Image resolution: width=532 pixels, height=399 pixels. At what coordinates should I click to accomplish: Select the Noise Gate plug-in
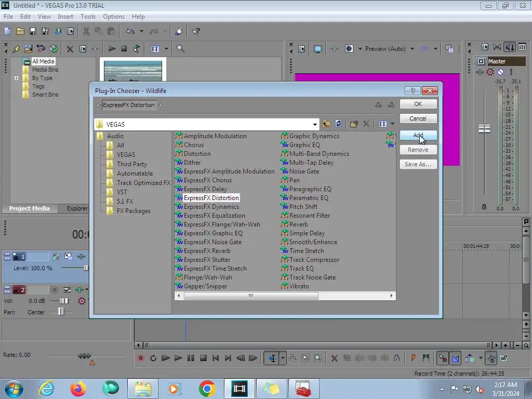click(304, 171)
